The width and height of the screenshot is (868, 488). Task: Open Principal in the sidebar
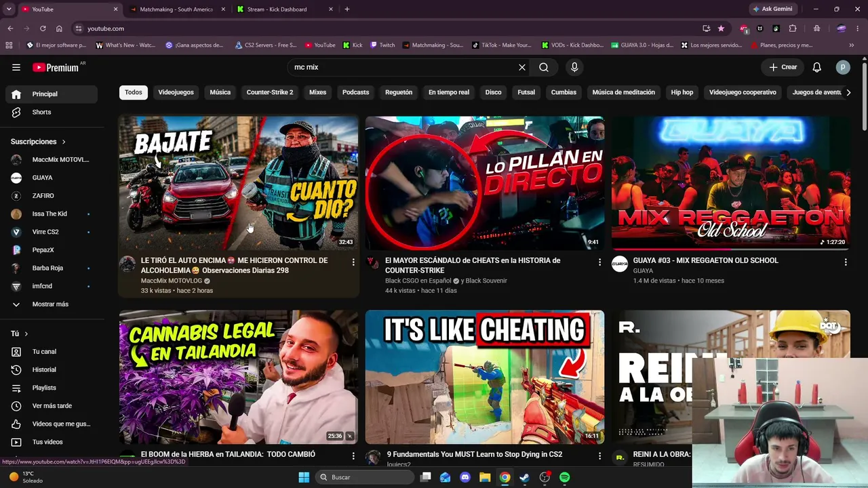[x=52, y=94]
